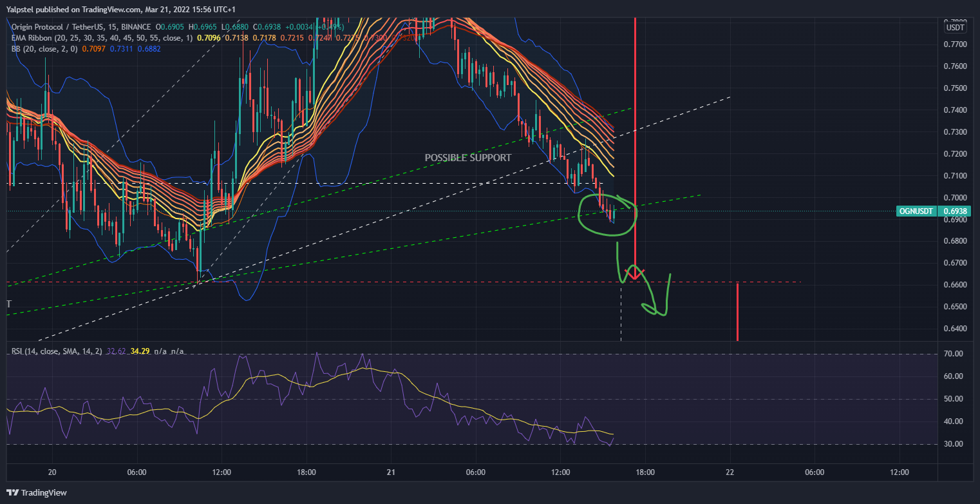Viewport: 980px width, 504px height.
Task: Click the blue 0.6882 Bollinger lower value
Action: [x=149, y=49]
